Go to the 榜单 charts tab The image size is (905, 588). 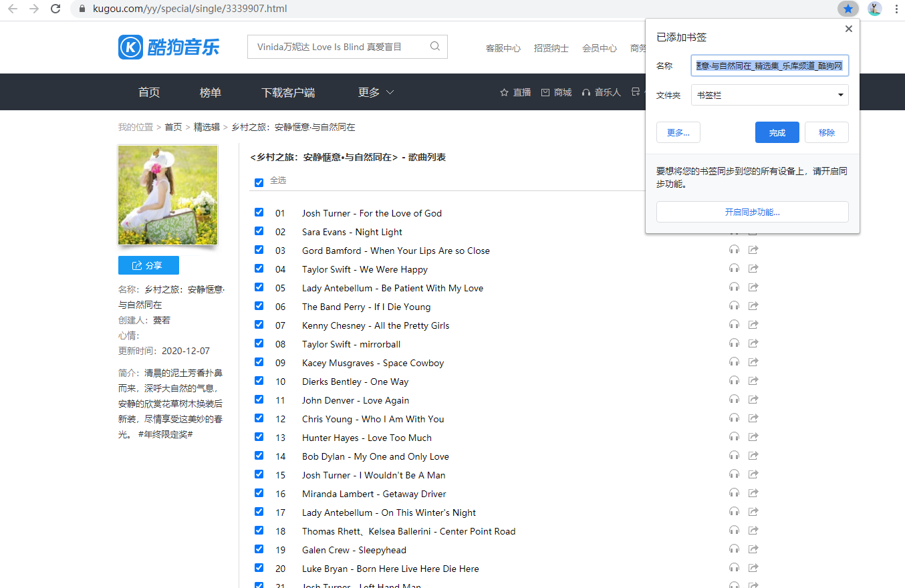coord(211,92)
